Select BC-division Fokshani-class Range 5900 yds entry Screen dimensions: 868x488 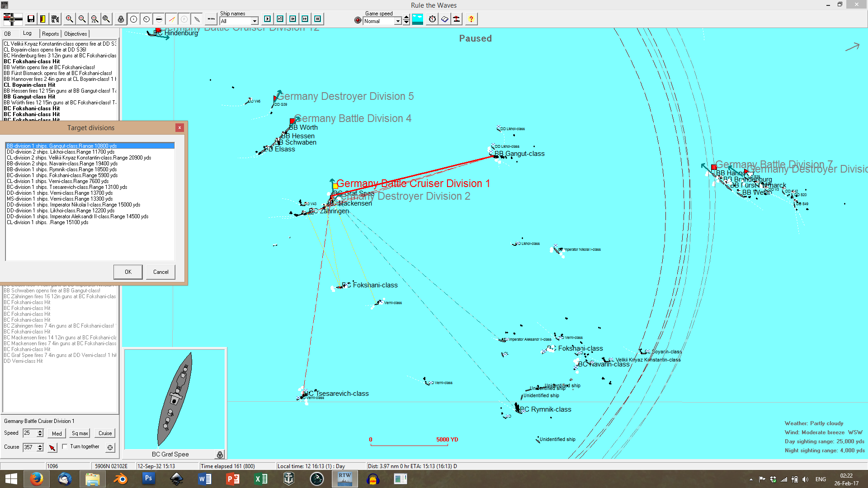click(x=62, y=175)
